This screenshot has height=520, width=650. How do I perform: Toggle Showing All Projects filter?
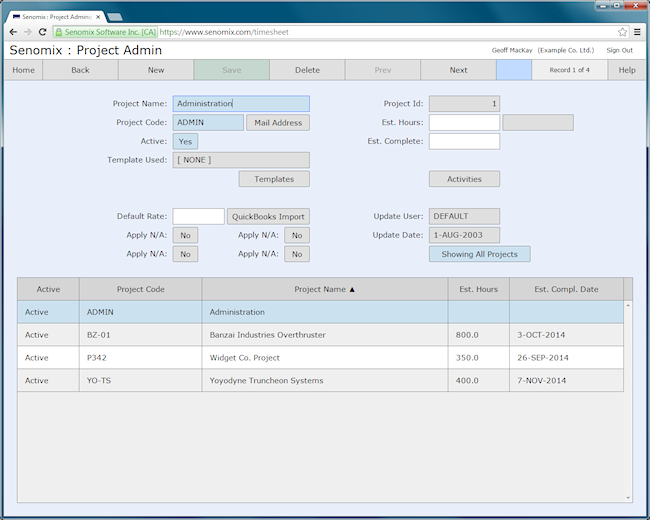[x=480, y=254]
